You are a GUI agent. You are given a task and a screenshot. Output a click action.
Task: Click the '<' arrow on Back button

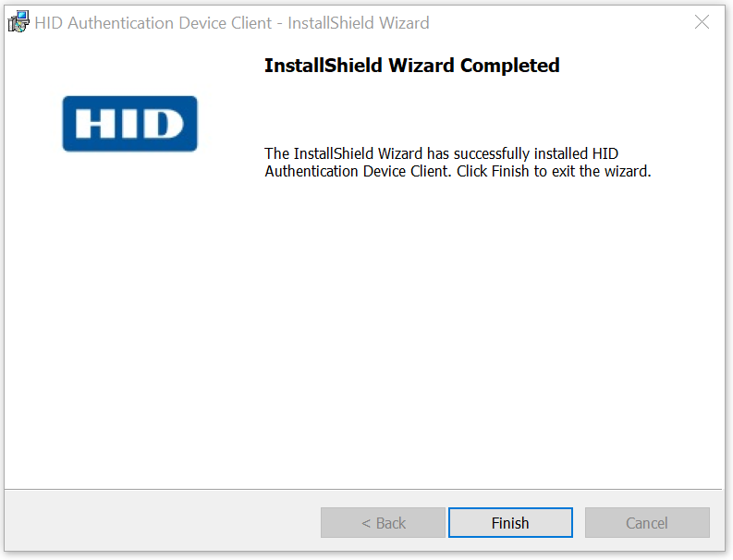(366, 523)
